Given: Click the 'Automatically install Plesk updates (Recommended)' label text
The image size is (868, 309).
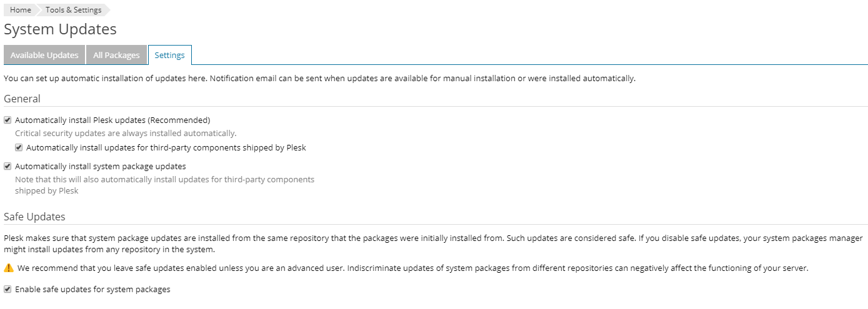Looking at the screenshot, I should pos(112,120).
